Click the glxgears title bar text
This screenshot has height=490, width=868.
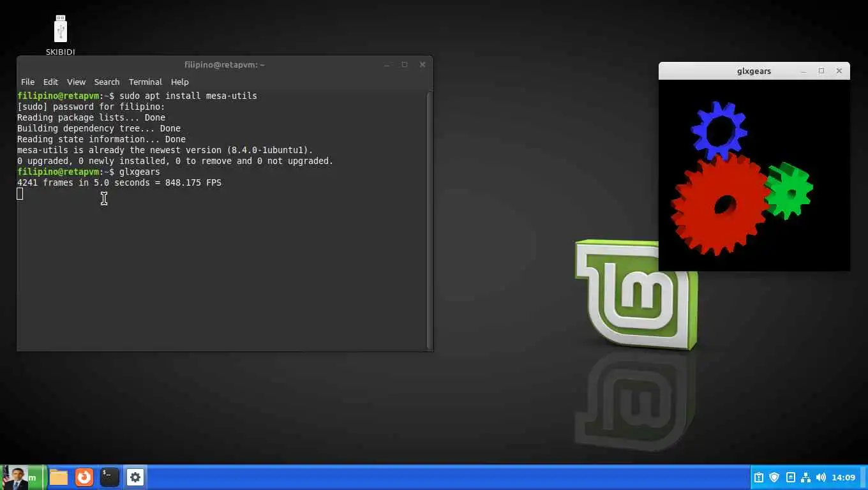[x=754, y=71]
